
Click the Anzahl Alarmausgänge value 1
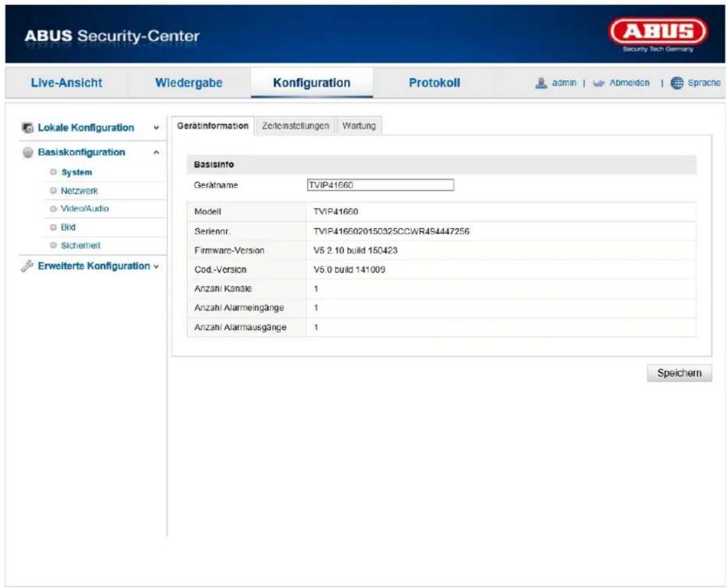click(316, 327)
